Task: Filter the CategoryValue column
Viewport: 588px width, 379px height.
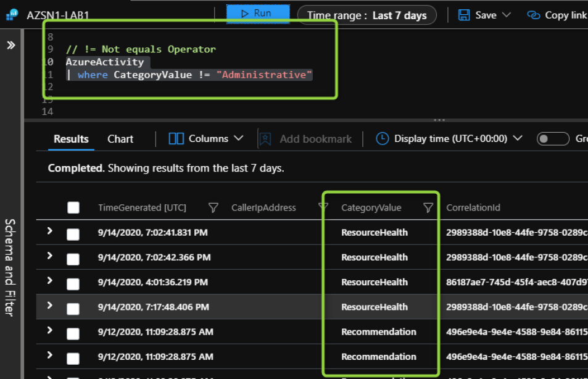Action: coord(428,207)
